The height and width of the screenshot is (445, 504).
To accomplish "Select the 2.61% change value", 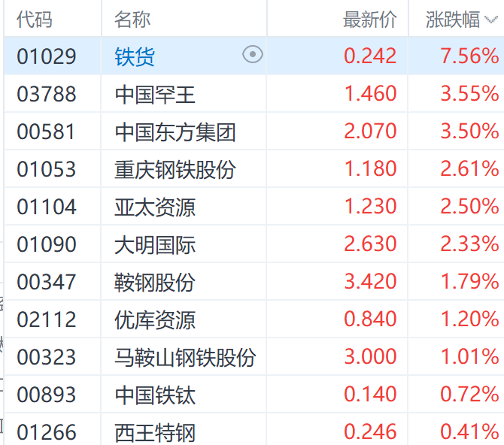I will pos(469,168).
